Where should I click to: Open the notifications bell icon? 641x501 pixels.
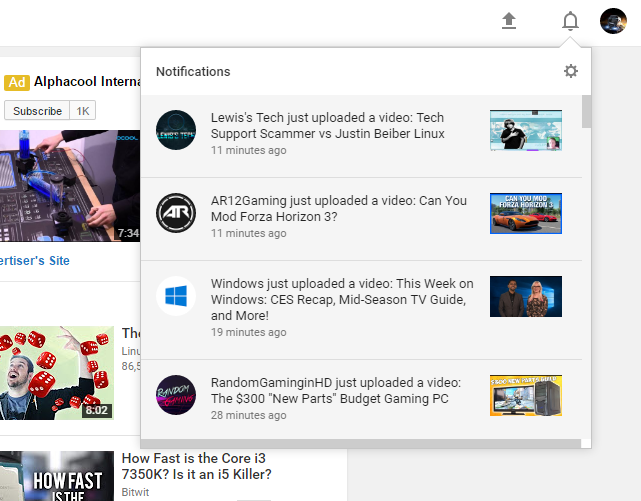tap(570, 21)
